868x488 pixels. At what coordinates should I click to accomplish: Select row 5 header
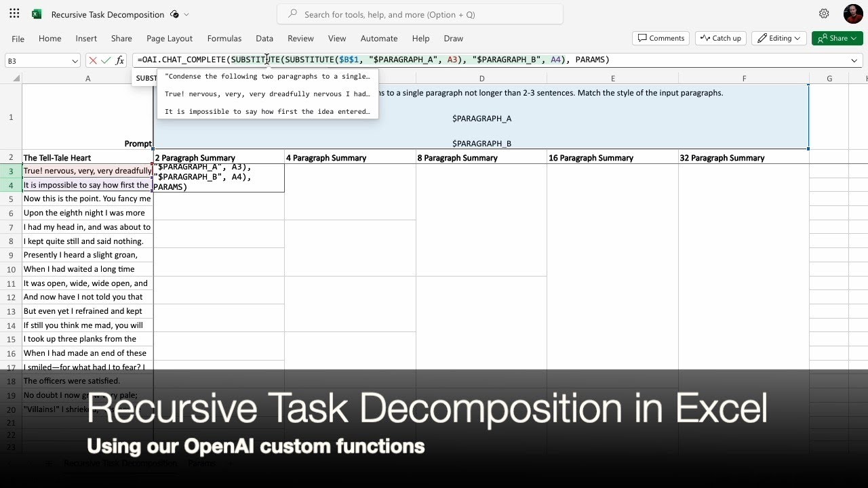pyautogui.click(x=11, y=199)
